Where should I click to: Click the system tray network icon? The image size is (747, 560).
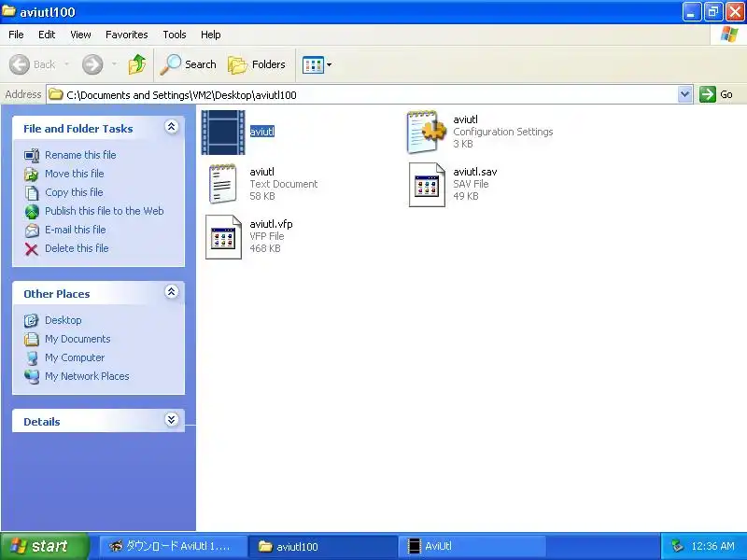(677, 546)
